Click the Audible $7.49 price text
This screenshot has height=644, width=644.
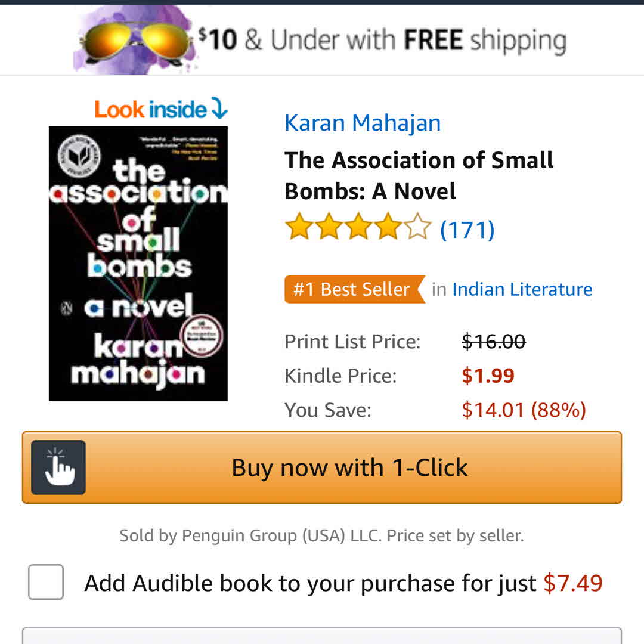[x=572, y=583]
